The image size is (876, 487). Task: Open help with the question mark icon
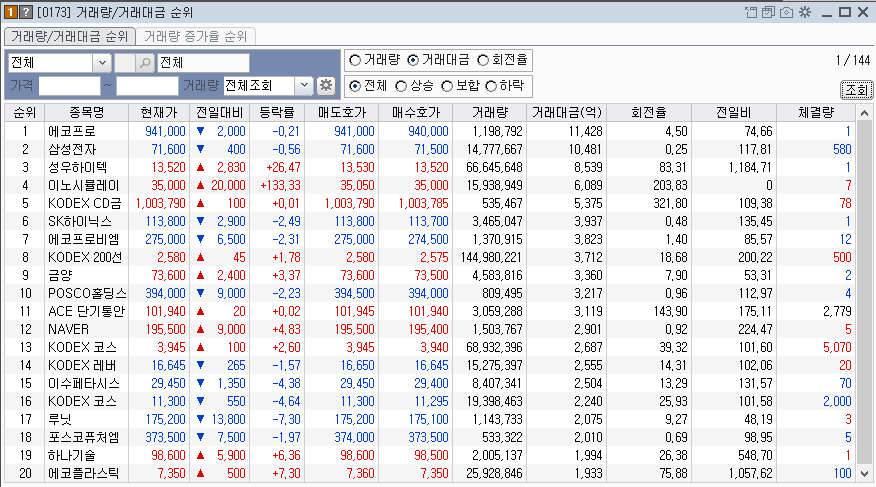point(25,12)
